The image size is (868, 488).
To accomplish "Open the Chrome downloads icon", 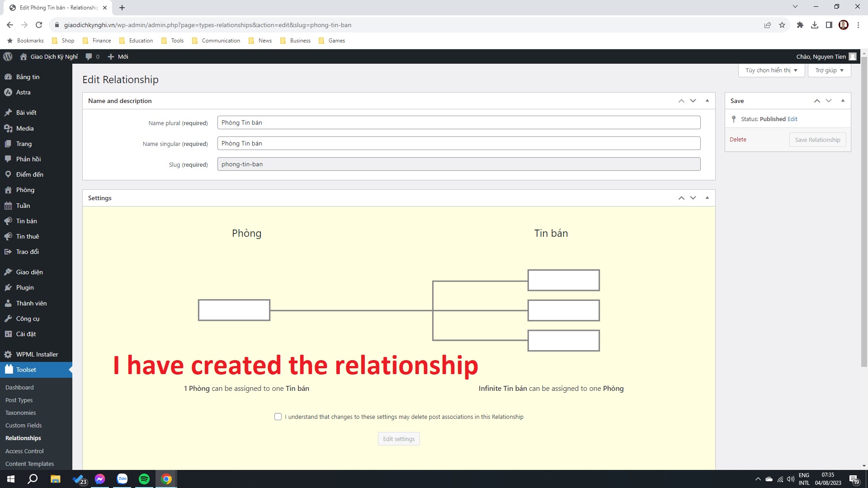I will 815,25.
